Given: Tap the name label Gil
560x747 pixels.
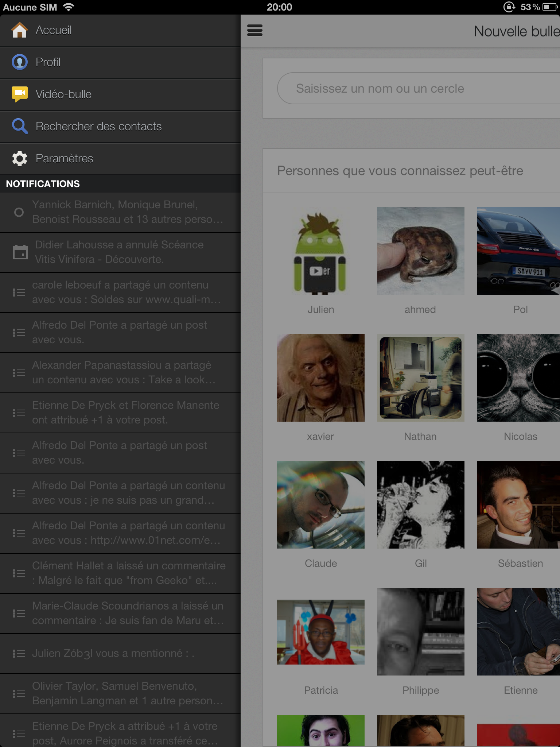Looking at the screenshot, I should tap(421, 564).
